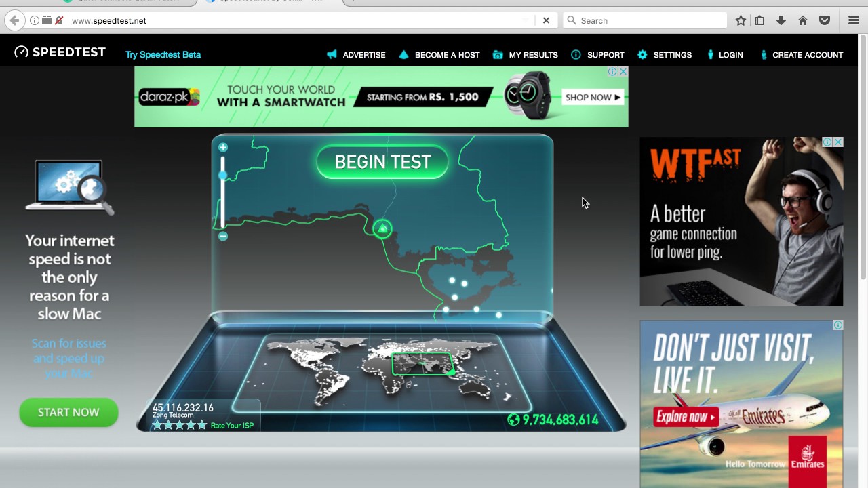View My Results
This screenshot has height=488, width=868.
click(x=526, y=55)
